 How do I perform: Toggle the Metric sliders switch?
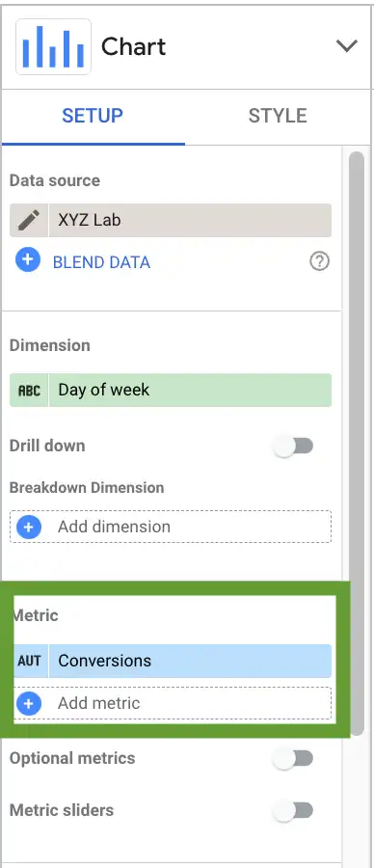coord(294,811)
